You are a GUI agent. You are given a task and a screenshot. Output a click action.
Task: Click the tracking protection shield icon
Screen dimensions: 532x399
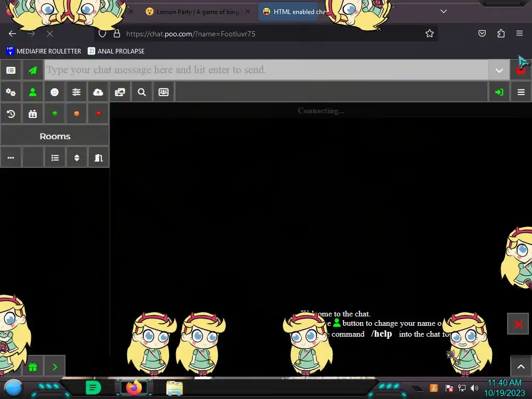pyautogui.click(x=102, y=34)
